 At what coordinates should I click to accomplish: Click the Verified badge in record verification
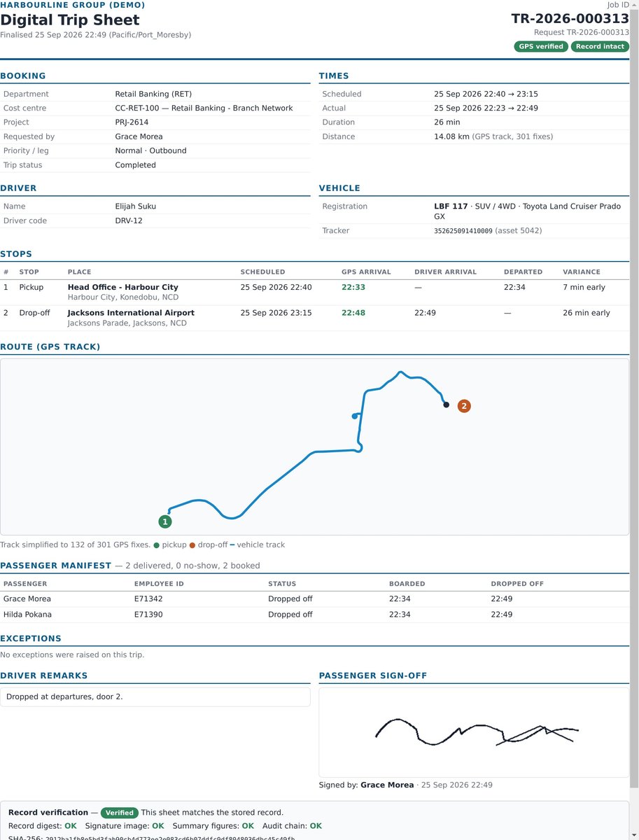(x=120, y=813)
